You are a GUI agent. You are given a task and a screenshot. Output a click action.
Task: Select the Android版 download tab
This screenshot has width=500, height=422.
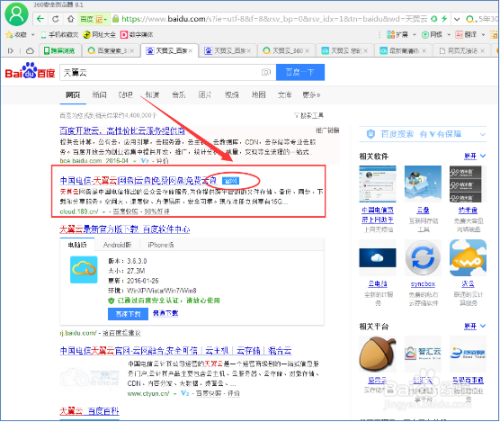tap(117, 245)
